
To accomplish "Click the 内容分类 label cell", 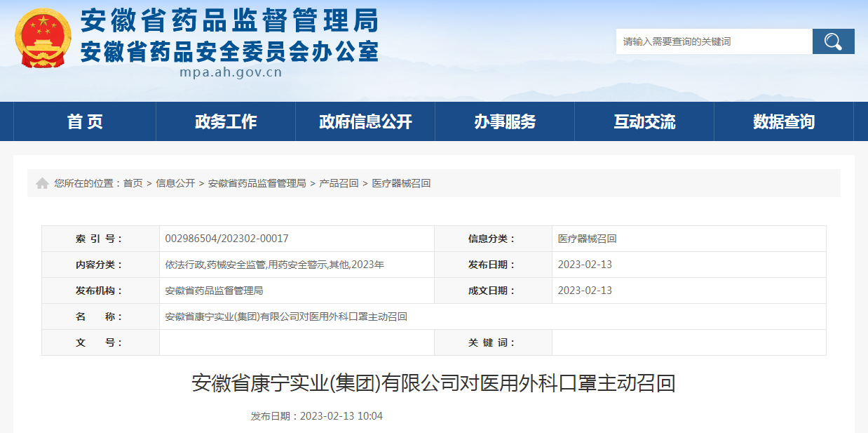I will coord(100,265).
